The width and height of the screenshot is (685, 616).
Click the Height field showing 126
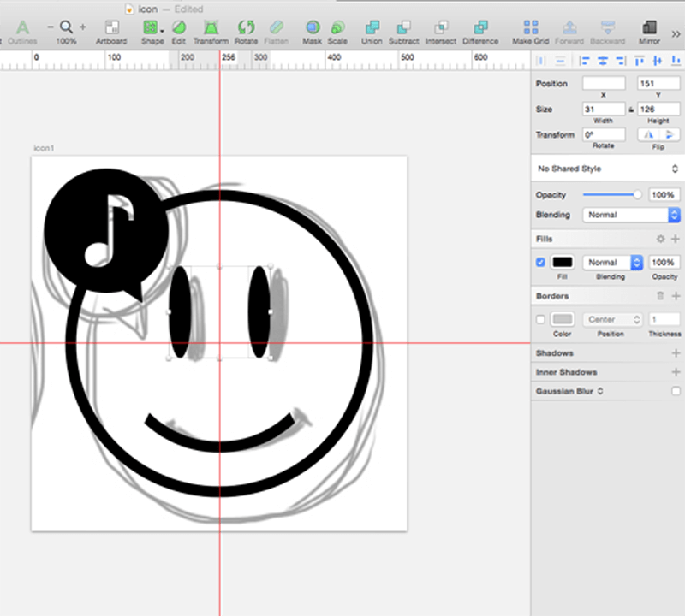coord(658,109)
